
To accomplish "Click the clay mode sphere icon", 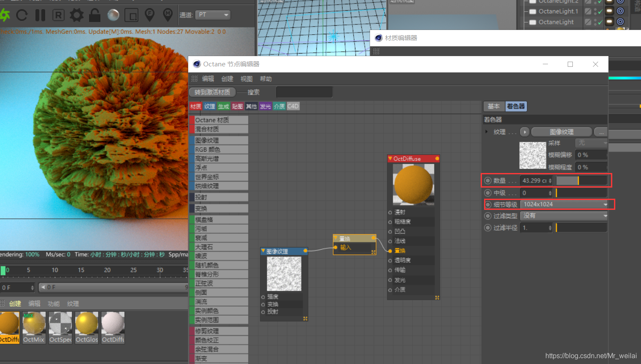I will pos(113,15).
